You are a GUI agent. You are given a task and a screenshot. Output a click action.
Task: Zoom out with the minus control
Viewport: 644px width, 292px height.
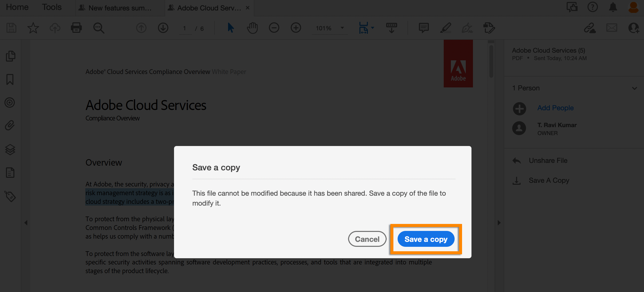[274, 28]
